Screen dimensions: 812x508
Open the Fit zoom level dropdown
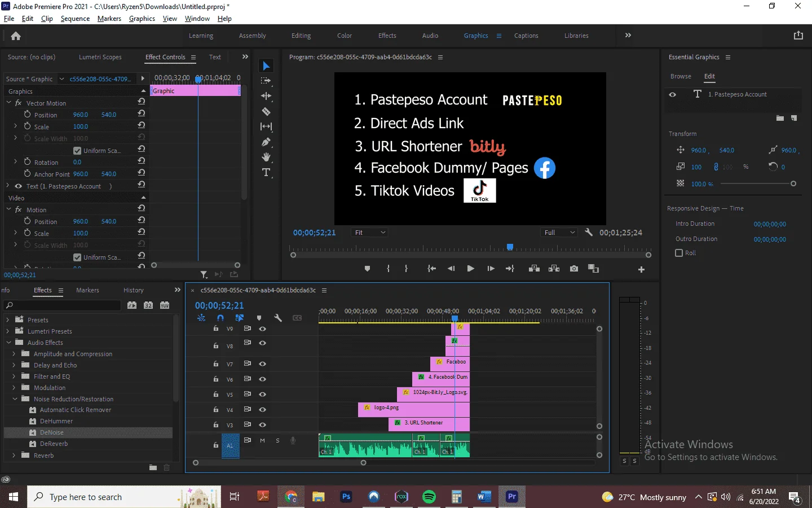tap(370, 233)
